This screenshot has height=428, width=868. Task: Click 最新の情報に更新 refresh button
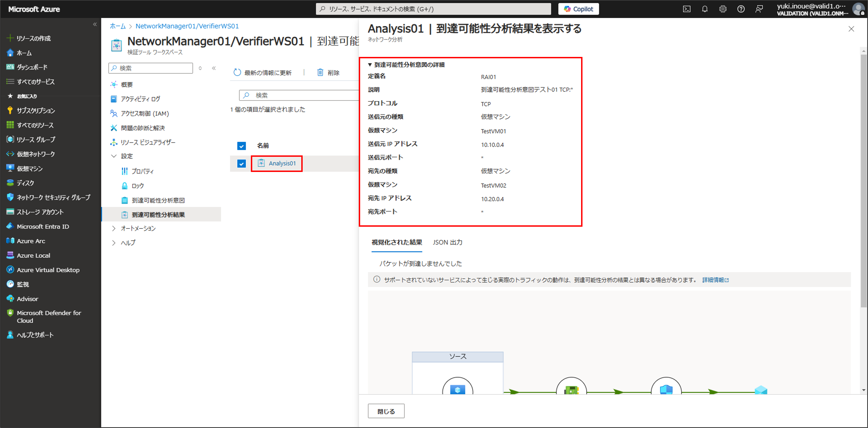tap(263, 72)
